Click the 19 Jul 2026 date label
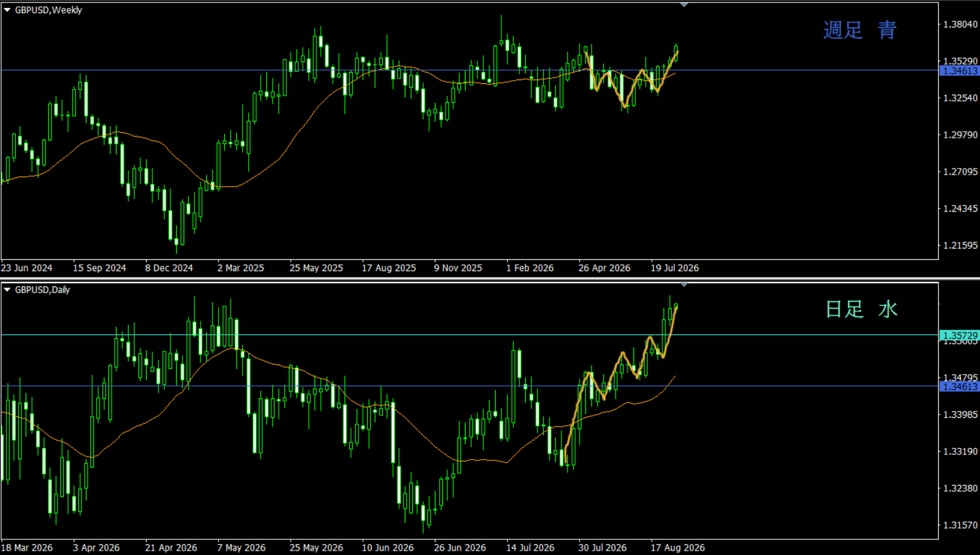 tap(675, 268)
